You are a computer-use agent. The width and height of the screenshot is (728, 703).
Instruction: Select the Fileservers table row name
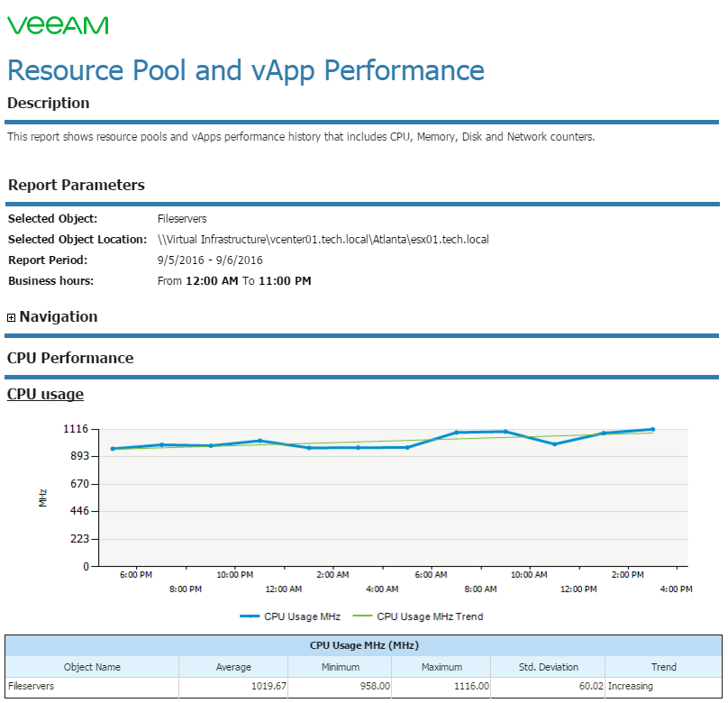[x=32, y=686]
